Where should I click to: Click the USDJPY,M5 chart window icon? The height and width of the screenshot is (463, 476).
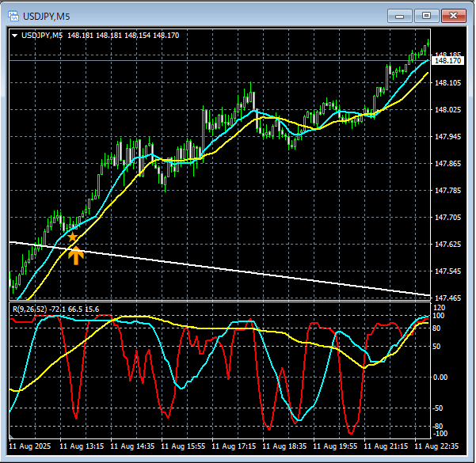pos(13,16)
